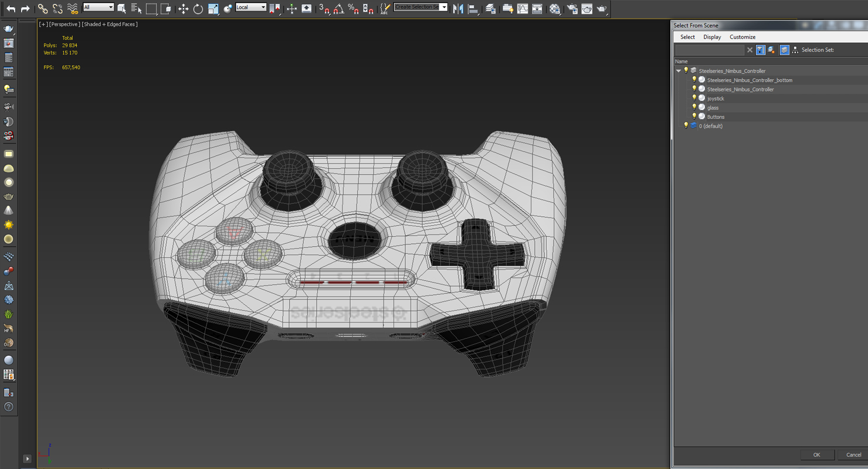This screenshot has width=868, height=469.
Task: Click the Undo arrow in the main toolbar
Action: (x=11, y=9)
